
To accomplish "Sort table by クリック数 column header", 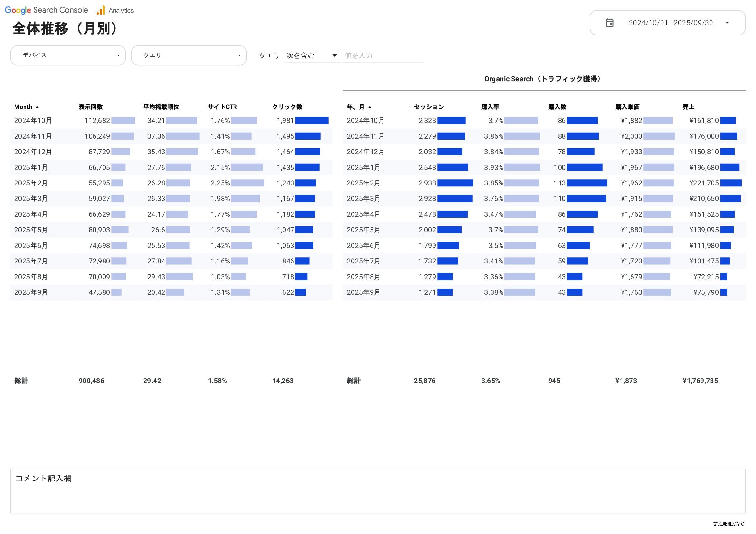I will (x=287, y=107).
